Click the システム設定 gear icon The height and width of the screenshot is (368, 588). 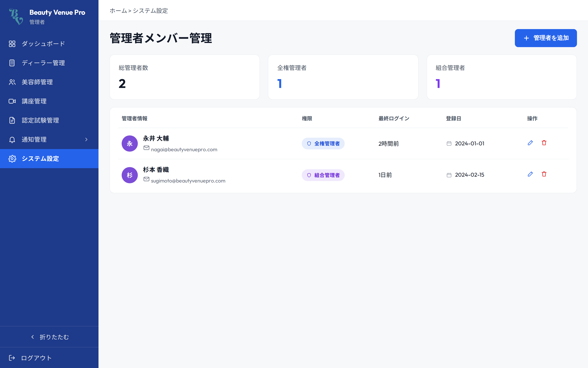click(12, 159)
